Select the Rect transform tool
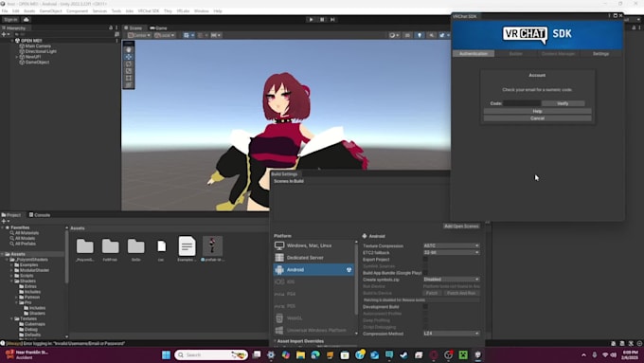Screen dimensions: 644x363 [129, 78]
